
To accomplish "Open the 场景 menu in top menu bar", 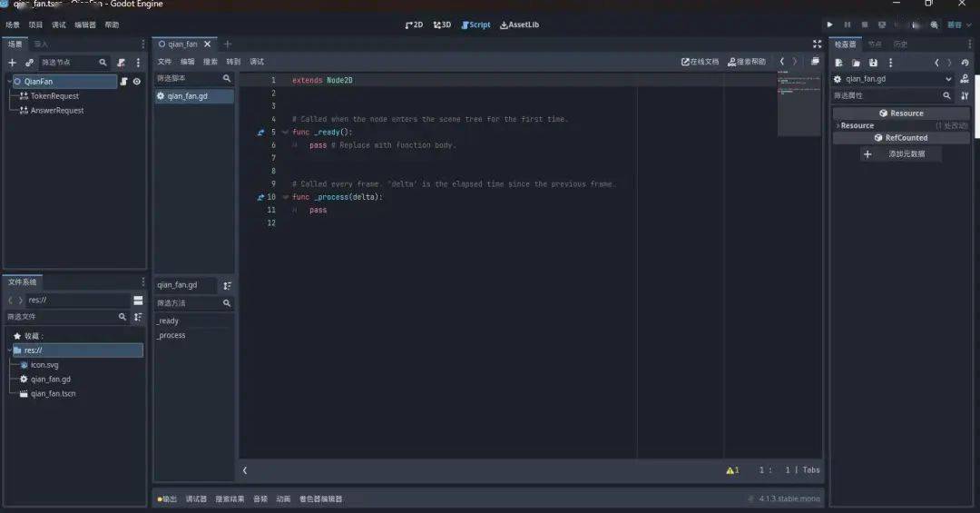I will point(13,25).
